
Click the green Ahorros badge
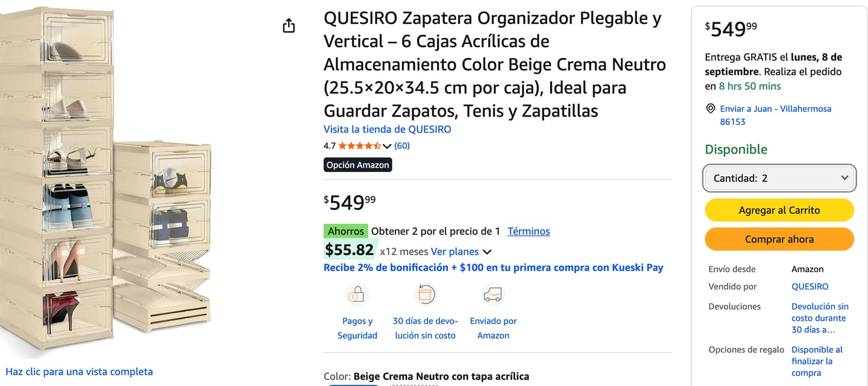[x=346, y=231]
